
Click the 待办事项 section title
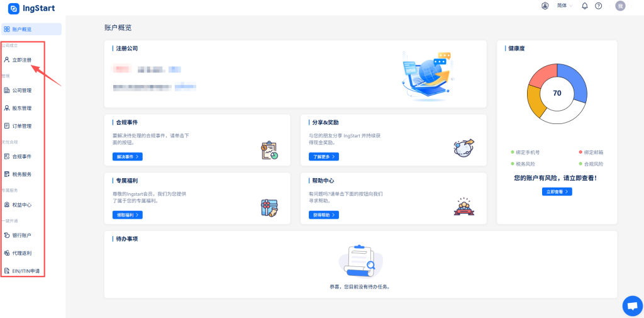tap(127, 239)
